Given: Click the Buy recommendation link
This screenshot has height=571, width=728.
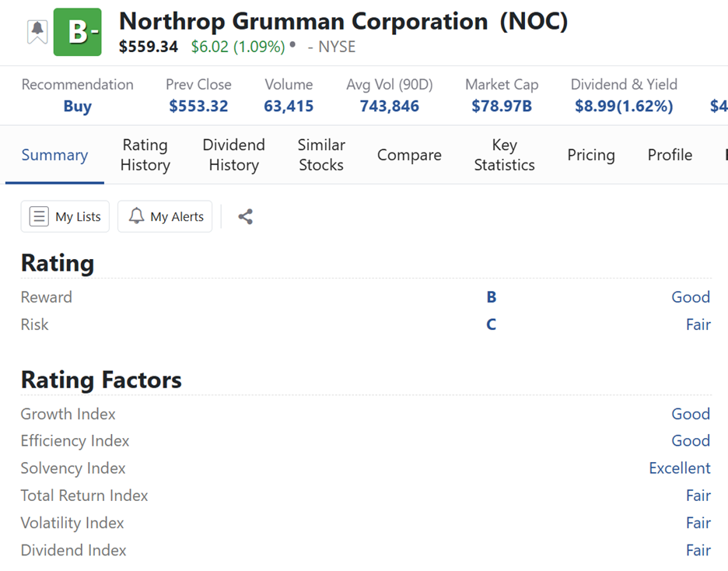Looking at the screenshot, I should [77, 107].
